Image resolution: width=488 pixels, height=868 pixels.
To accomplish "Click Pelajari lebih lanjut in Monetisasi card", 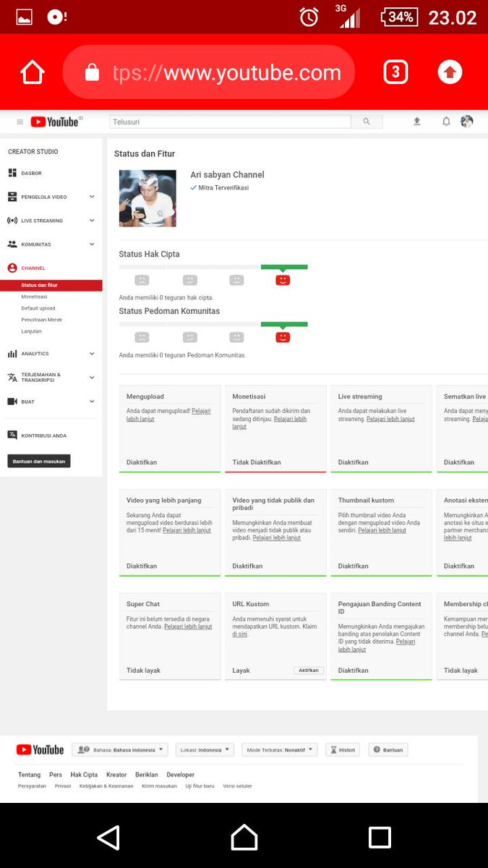I will click(268, 422).
